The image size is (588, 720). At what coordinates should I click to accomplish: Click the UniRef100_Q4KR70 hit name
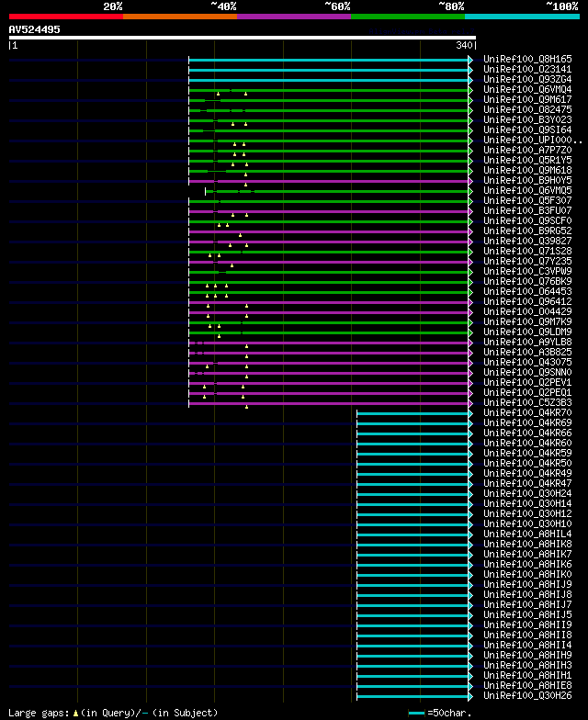point(527,413)
